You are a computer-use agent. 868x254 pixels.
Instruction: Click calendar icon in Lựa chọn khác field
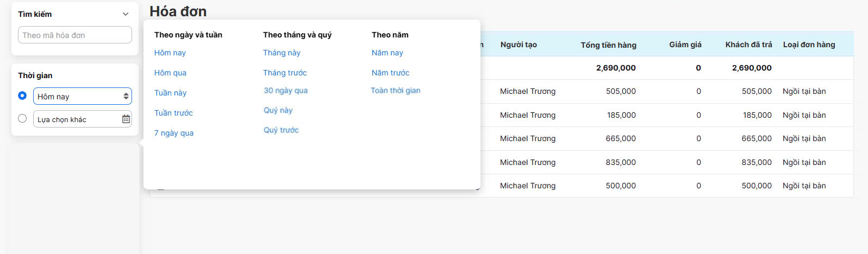point(126,119)
